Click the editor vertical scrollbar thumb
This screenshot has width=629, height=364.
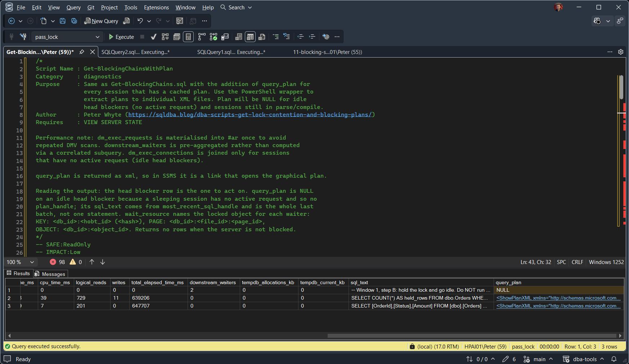[x=621, y=87]
